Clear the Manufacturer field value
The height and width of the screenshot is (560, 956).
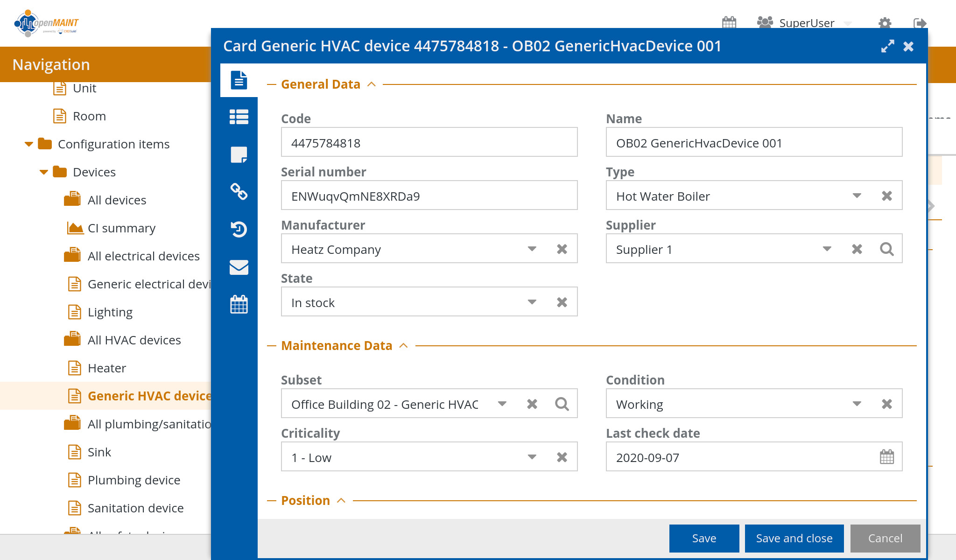[x=562, y=249]
